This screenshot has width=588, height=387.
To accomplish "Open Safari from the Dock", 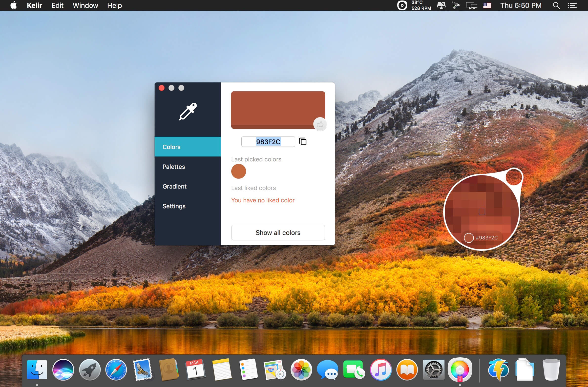I will coord(116,370).
